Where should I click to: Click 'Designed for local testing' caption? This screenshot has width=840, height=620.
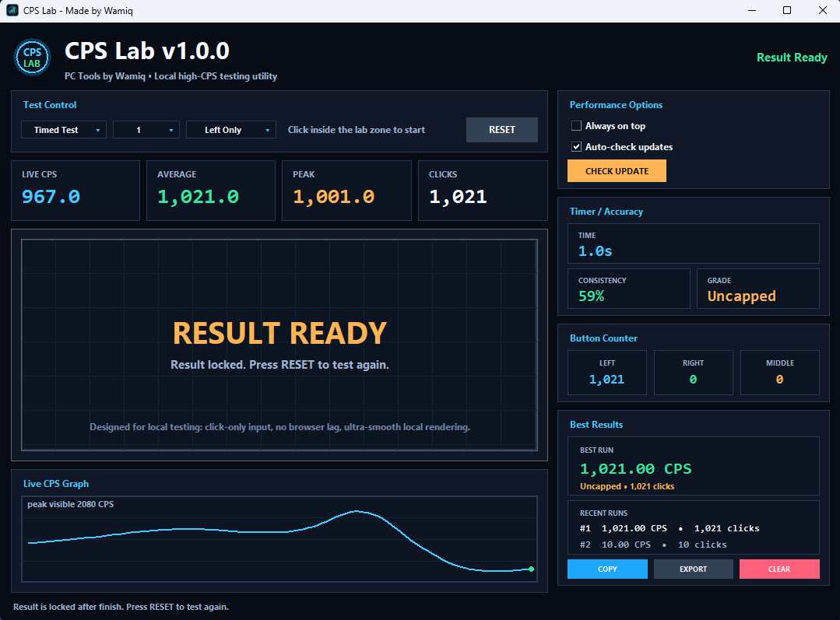(x=279, y=427)
